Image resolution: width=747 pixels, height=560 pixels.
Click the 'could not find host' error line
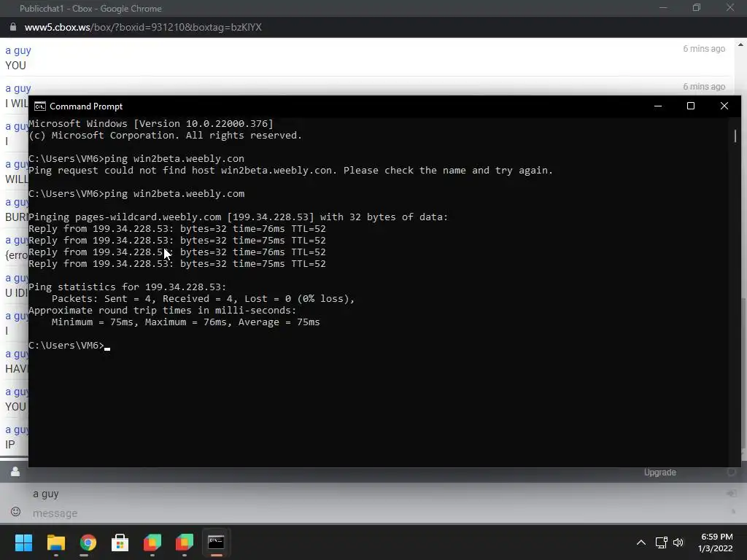290,171
